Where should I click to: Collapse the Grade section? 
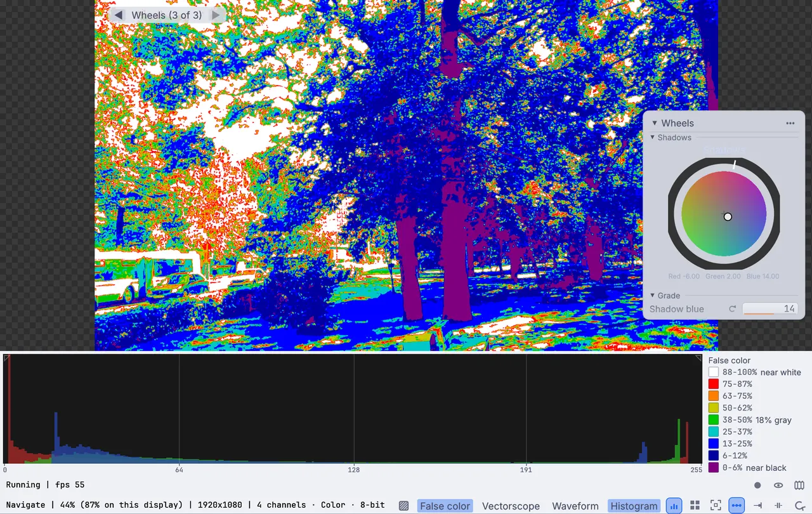coord(652,295)
